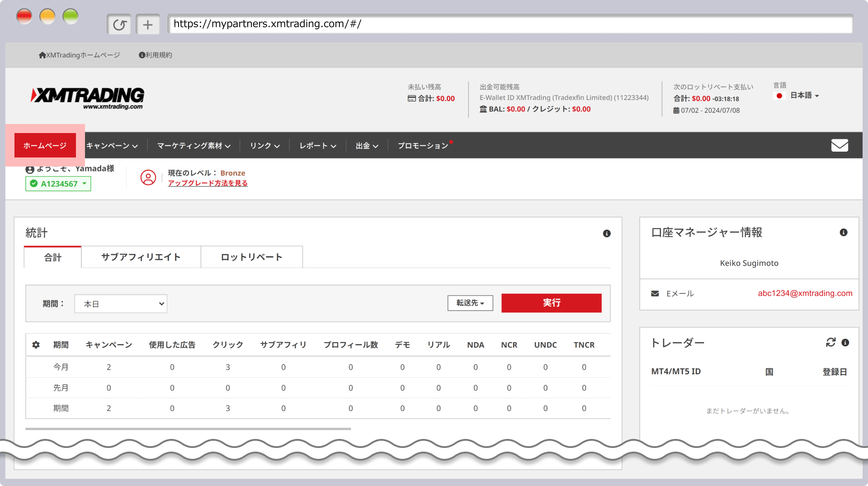
Task: Expand the キャンペーン menu
Action: click(112, 146)
